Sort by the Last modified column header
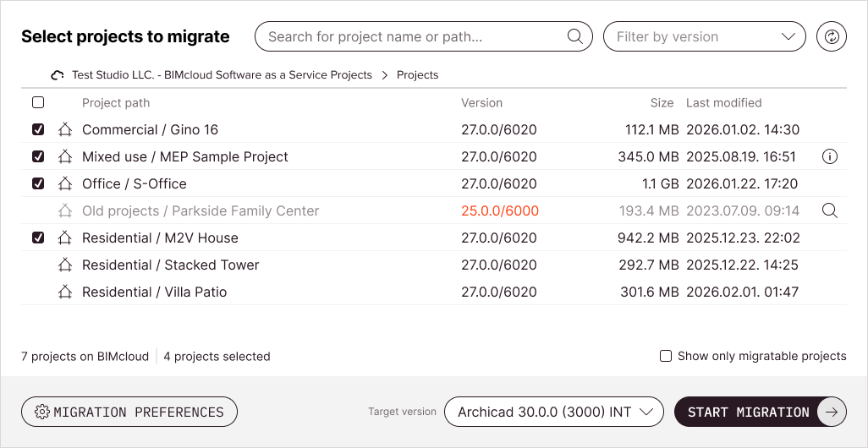This screenshot has width=868, height=448. pyautogui.click(x=723, y=103)
